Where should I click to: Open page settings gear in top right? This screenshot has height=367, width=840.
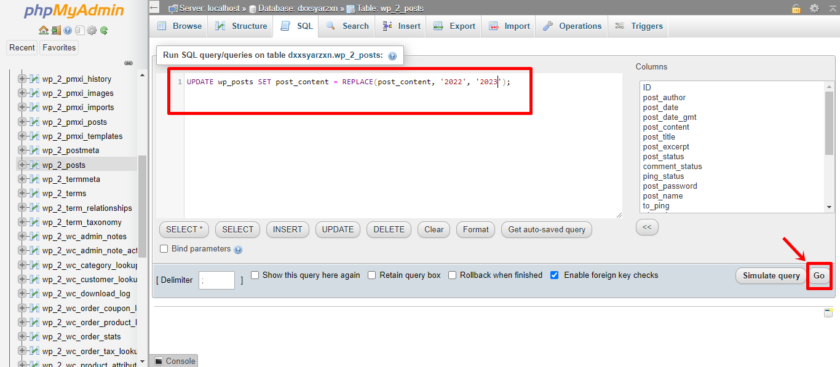coord(814,8)
